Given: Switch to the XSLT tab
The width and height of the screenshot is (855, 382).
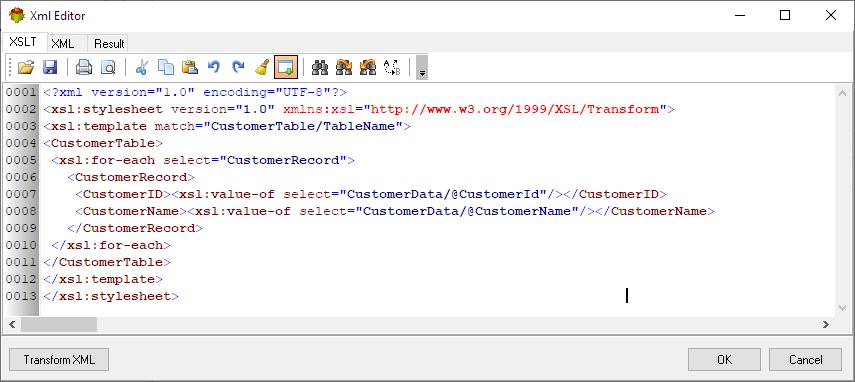Looking at the screenshot, I should click(x=23, y=43).
